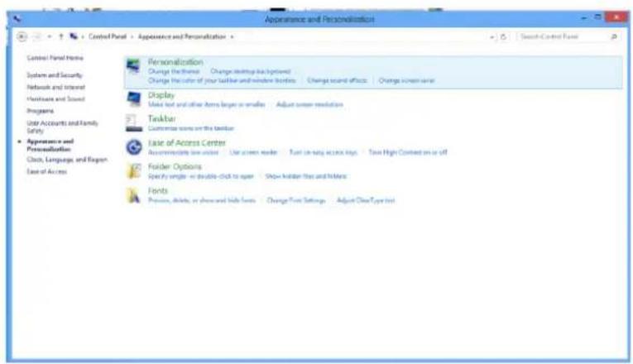
Task: Open Ease of Access in sidebar
Action: coord(47,172)
